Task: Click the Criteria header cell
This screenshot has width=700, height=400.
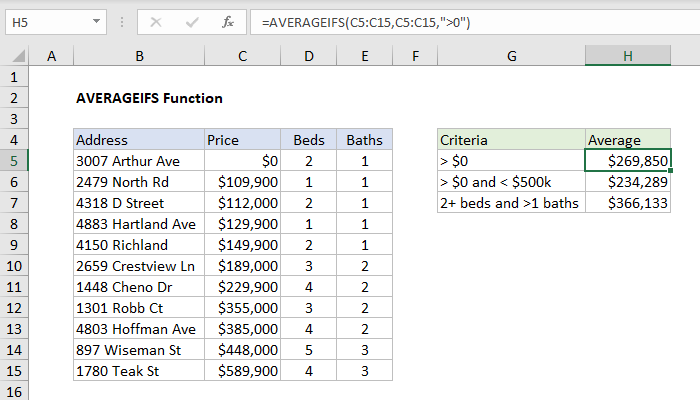Action: tap(512, 140)
